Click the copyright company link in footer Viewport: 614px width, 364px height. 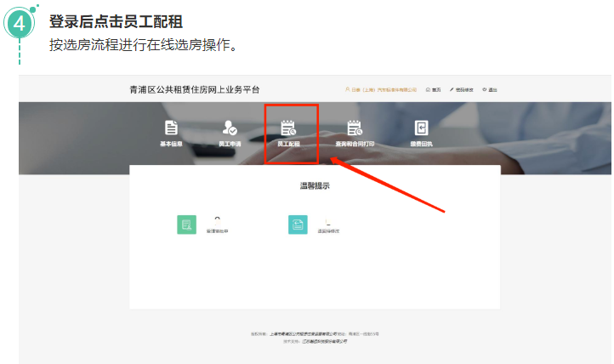click(x=303, y=334)
